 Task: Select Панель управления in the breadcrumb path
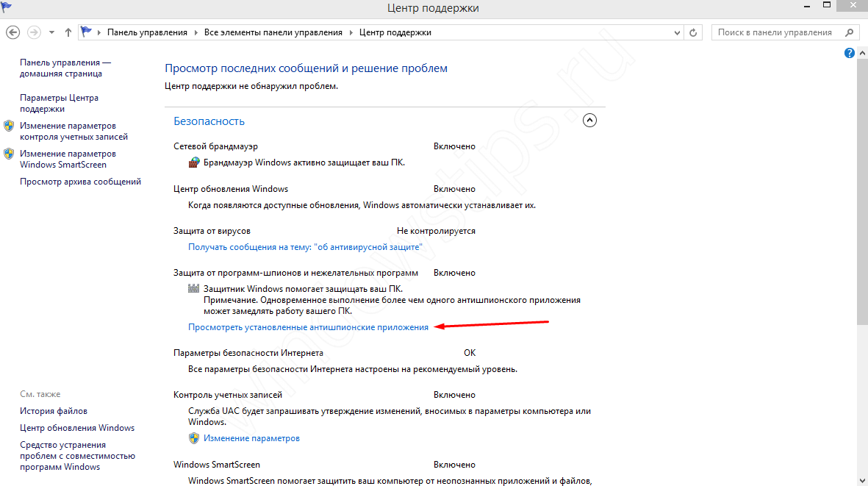tap(147, 32)
